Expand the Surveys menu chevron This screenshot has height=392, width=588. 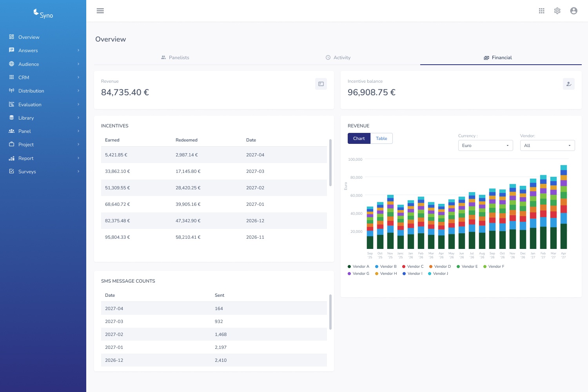tap(78, 171)
